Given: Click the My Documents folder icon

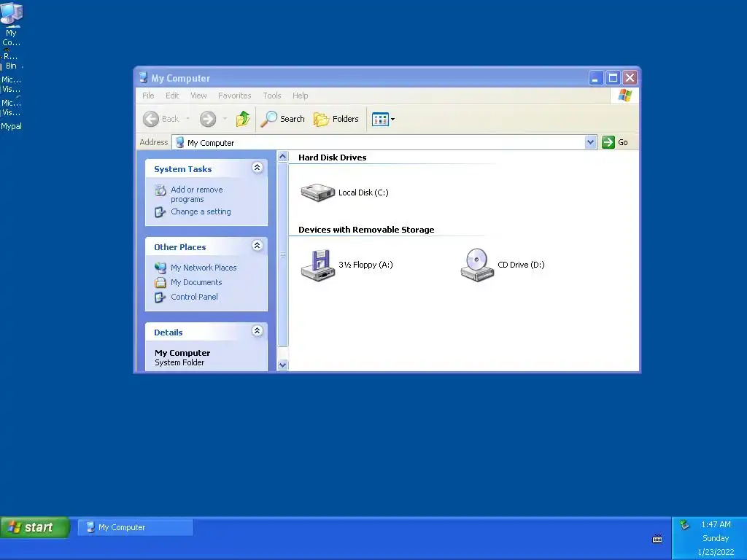Looking at the screenshot, I should click(x=160, y=282).
